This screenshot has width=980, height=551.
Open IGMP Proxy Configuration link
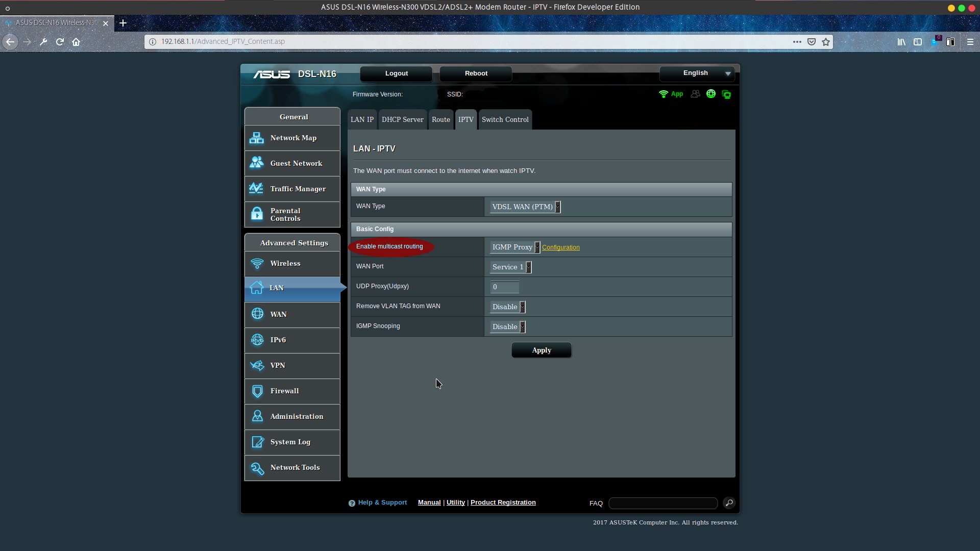click(560, 247)
